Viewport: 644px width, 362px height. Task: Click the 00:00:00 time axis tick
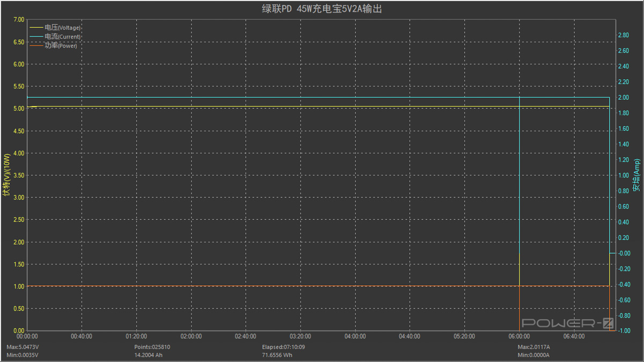(27, 336)
